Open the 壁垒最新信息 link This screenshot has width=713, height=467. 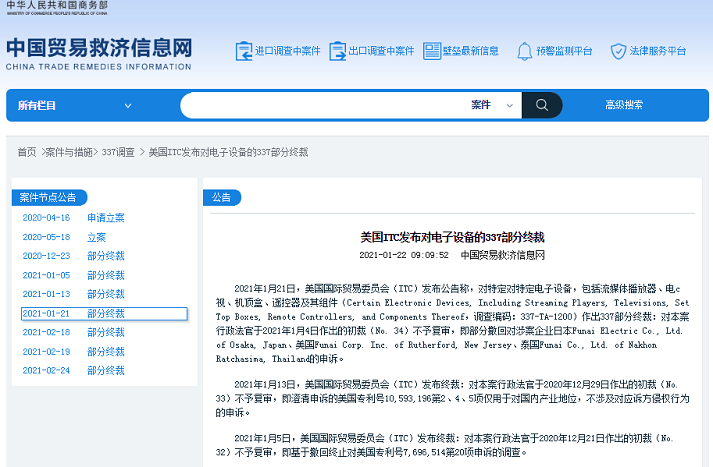[x=471, y=51]
